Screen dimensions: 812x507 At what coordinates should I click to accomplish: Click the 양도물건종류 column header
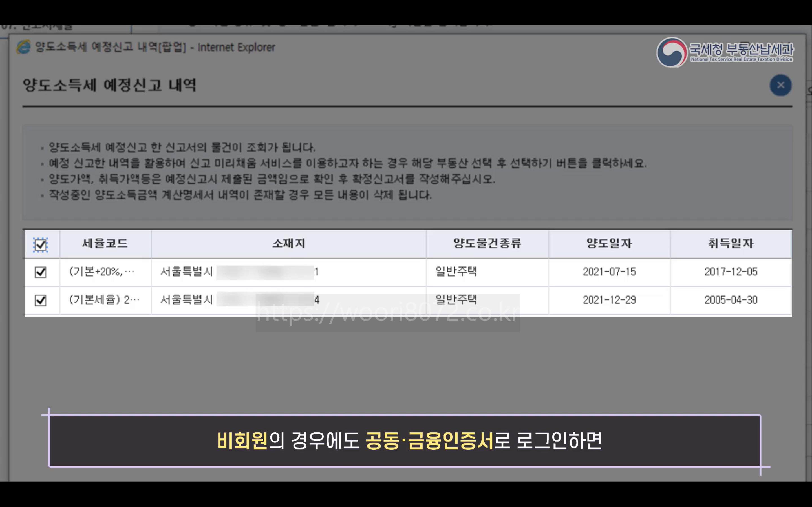pos(487,244)
